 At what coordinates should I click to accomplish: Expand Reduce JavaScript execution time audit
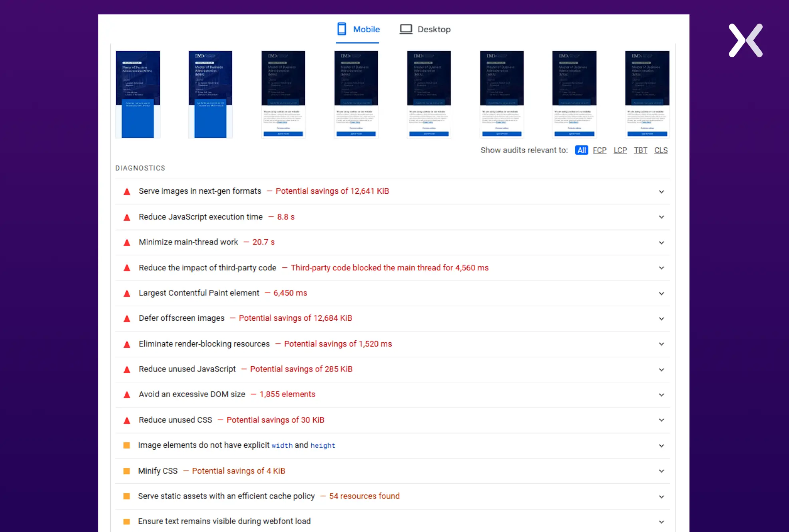pyautogui.click(x=661, y=217)
